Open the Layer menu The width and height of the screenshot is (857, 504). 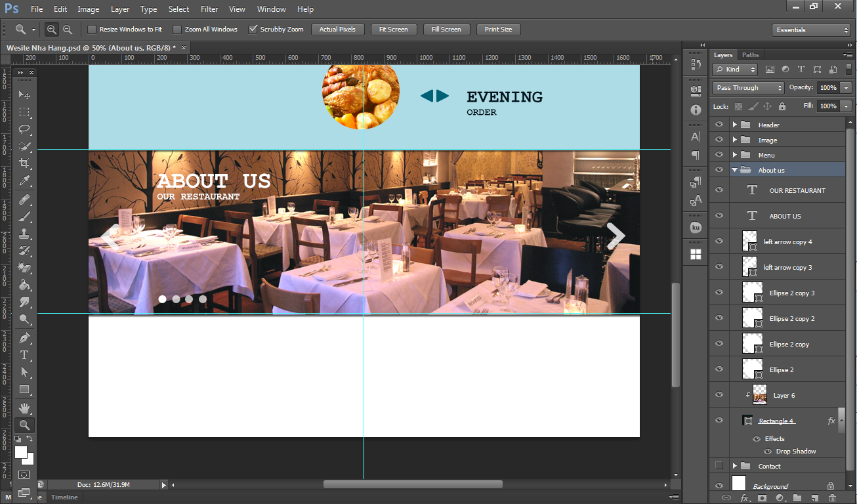tap(120, 9)
